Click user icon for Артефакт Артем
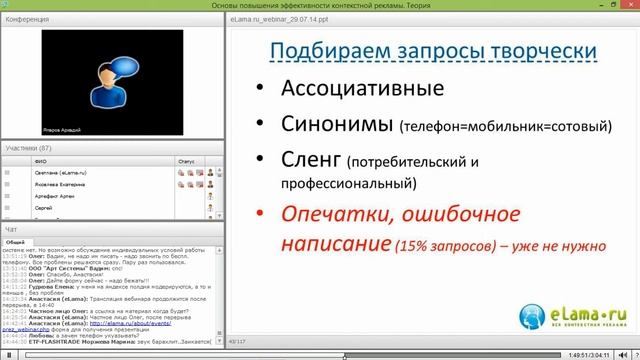This screenshot has height=360, width=640. (x=210, y=196)
